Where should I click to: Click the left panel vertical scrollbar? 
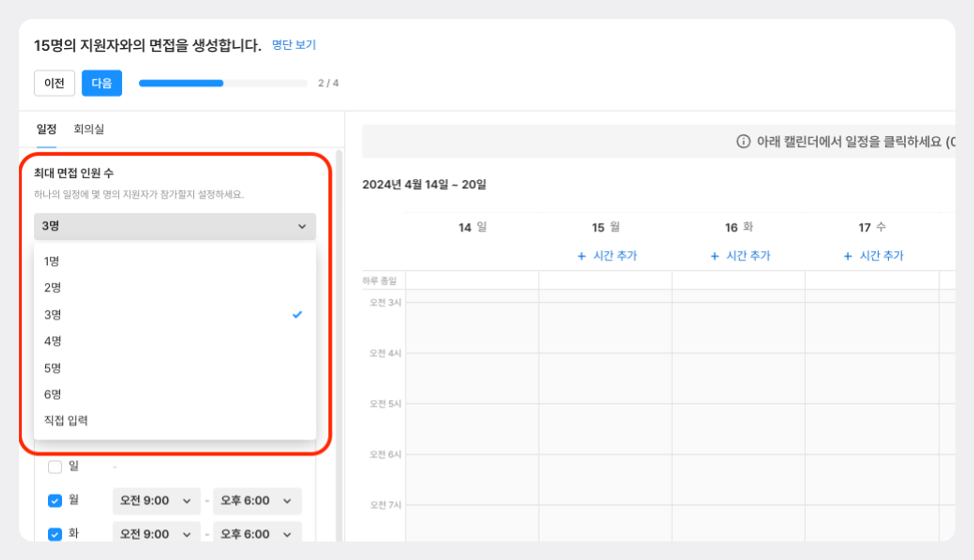point(339,345)
